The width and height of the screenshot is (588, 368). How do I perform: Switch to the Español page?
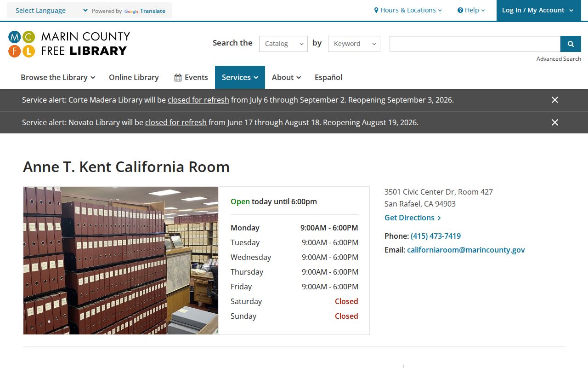pyautogui.click(x=328, y=77)
